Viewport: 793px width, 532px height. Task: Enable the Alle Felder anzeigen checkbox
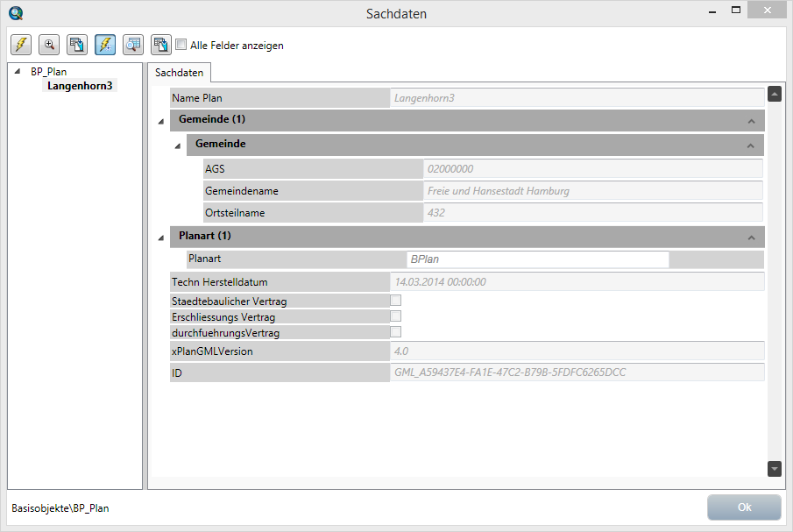click(x=181, y=45)
